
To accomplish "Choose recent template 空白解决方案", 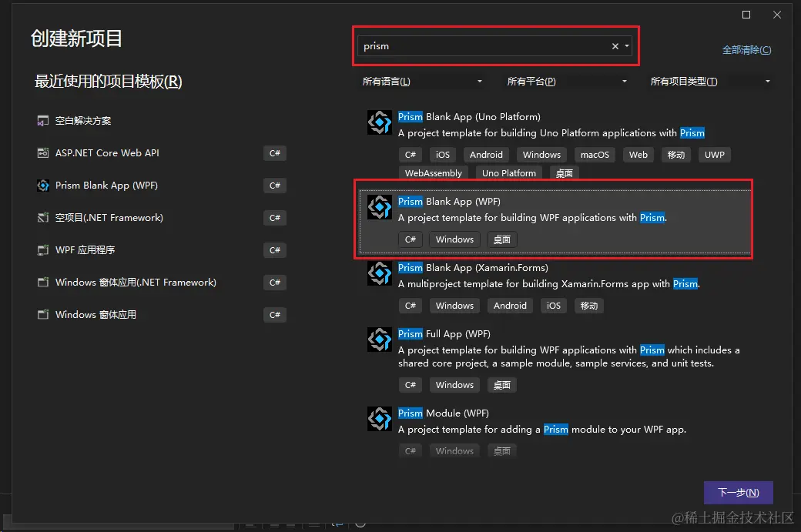I will [162, 121].
